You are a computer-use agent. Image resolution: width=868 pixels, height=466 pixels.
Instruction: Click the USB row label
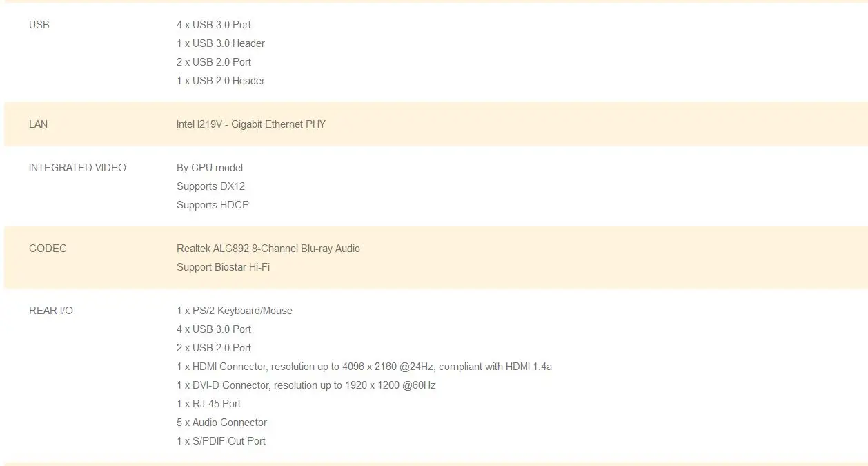click(39, 25)
